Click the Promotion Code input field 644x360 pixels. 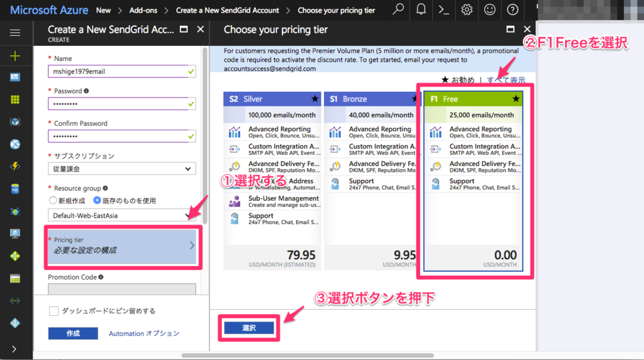[x=121, y=289]
